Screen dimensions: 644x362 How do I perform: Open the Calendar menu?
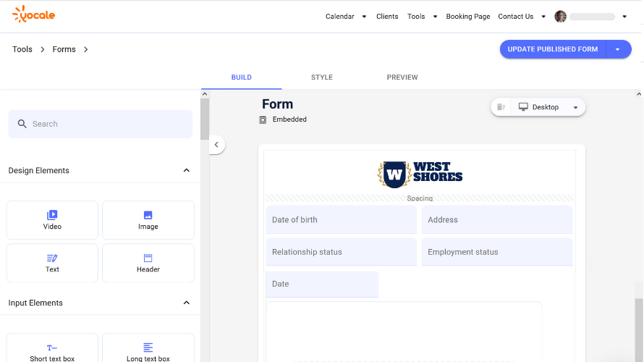coord(339,17)
